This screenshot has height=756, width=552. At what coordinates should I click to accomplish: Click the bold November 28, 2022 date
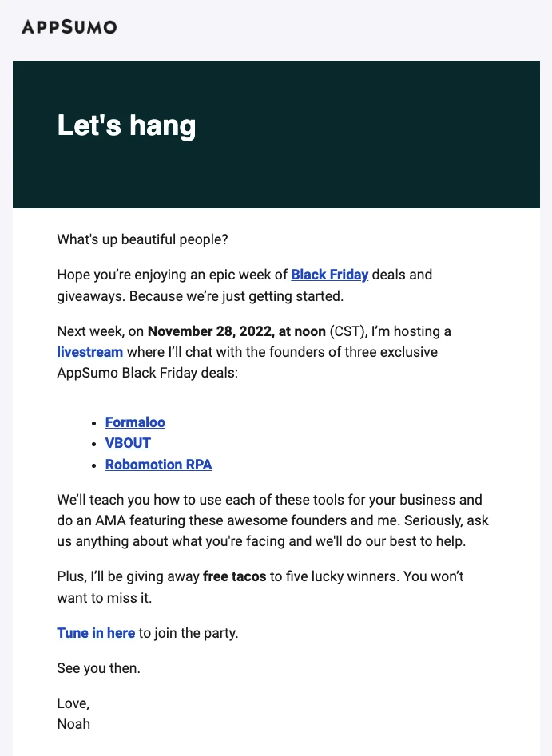point(236,331)
